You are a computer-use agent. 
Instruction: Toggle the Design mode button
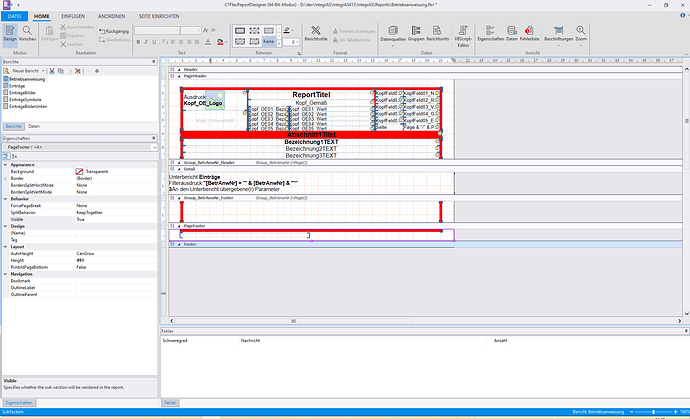pos(9,33)
